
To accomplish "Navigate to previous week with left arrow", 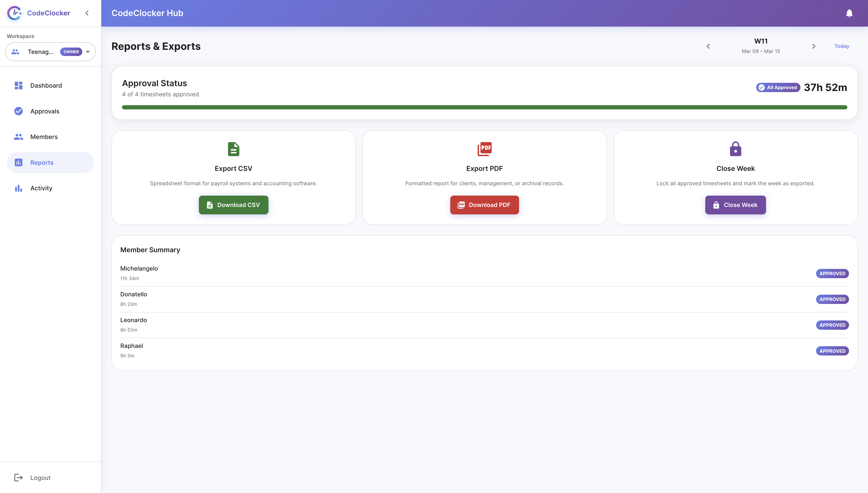I will (708, 46).
